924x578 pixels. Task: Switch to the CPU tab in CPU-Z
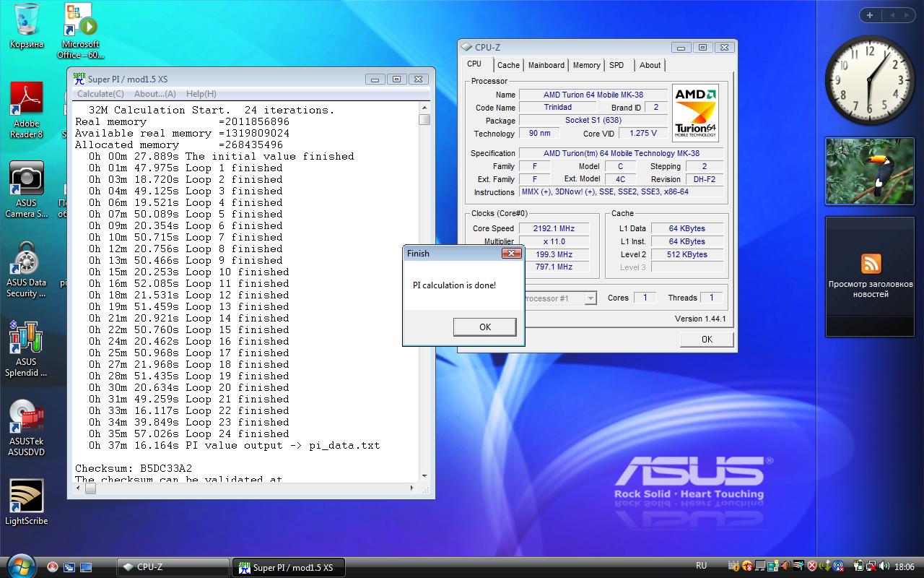point(474,64)
